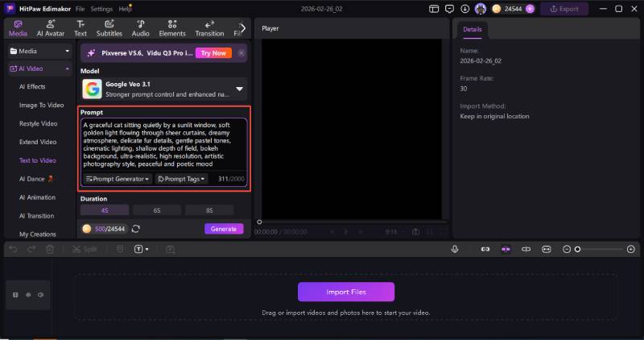Screen dimensions: 644x340
Task: Switch to the Subtitles tab
Action: click(109, 28)
